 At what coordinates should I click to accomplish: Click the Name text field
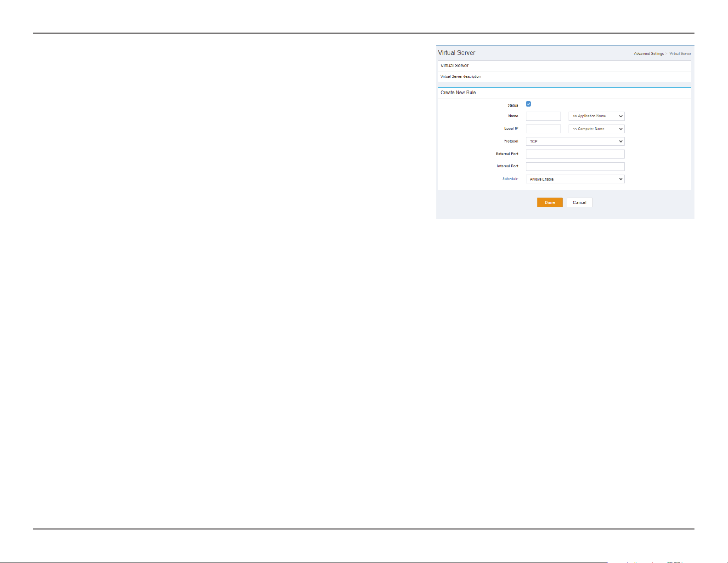pos(543,116)
